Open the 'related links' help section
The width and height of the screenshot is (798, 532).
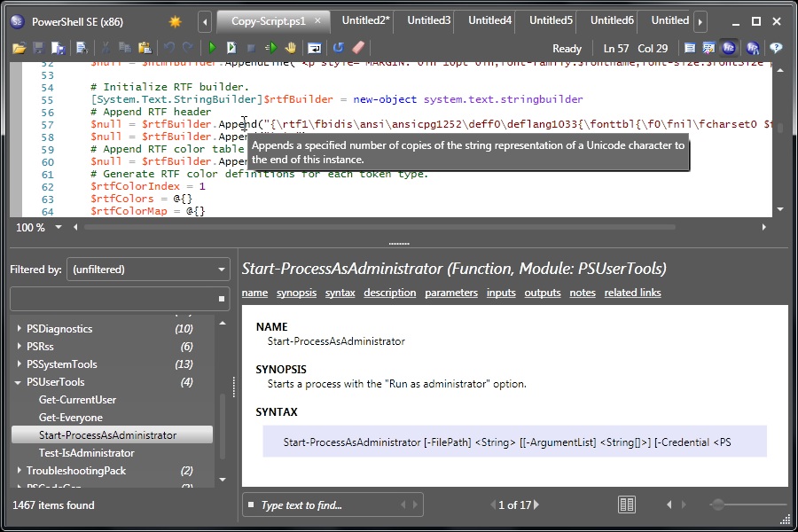[x=632, y=293]
